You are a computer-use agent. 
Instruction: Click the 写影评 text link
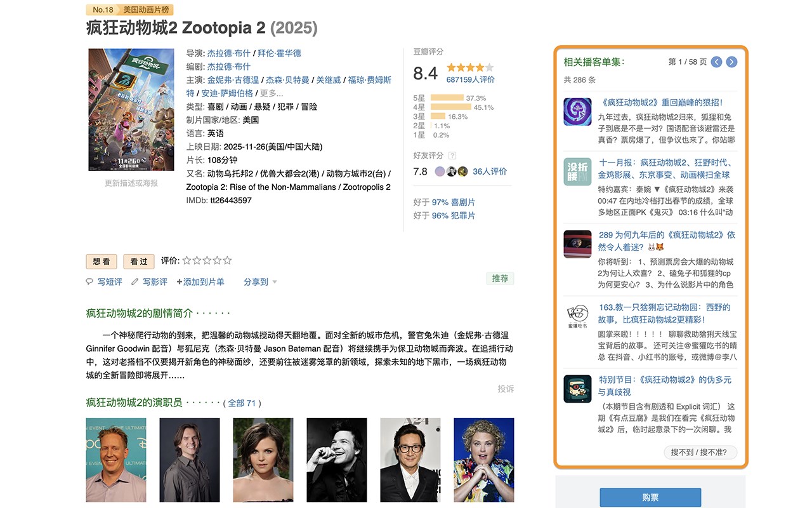click(155, 282)
